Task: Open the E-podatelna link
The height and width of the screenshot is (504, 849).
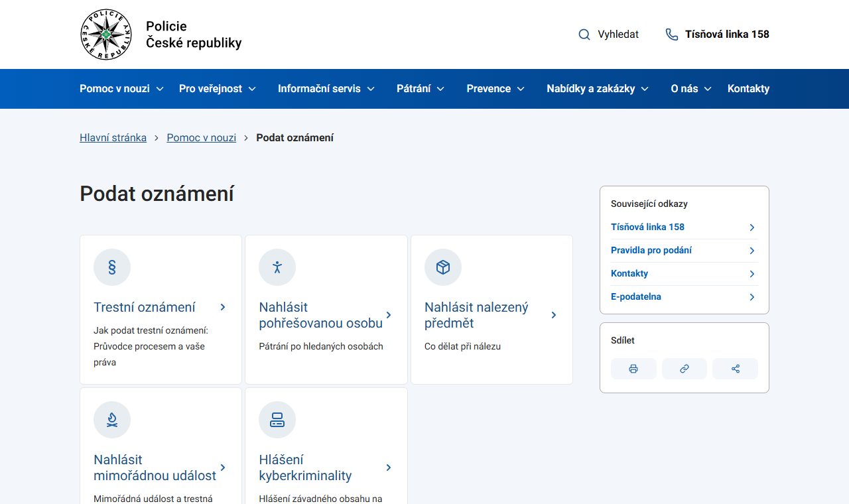Action: 684,297
